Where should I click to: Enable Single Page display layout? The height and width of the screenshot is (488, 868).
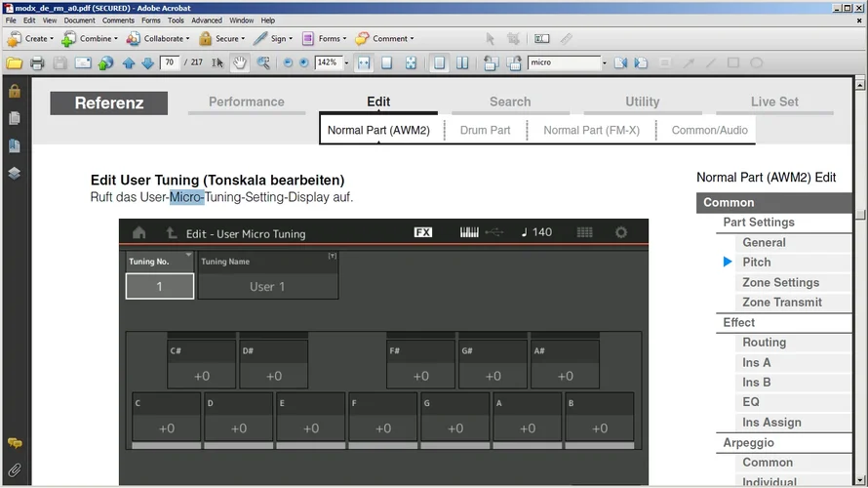pyautogui.click(x=439, y=63)
